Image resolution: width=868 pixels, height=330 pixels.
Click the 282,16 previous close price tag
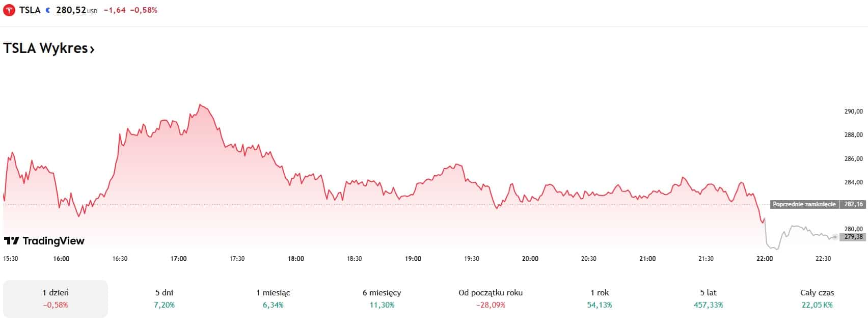point(854,204)
